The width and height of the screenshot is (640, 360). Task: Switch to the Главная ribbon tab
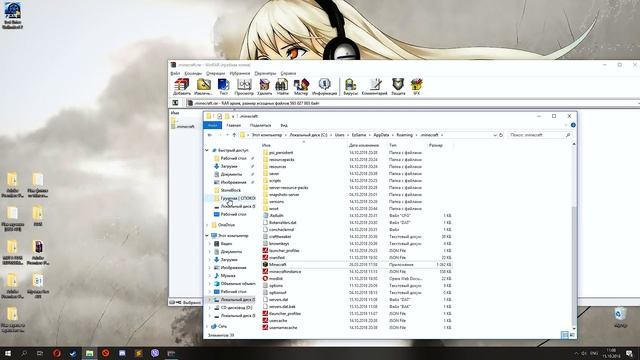point(233,125)
